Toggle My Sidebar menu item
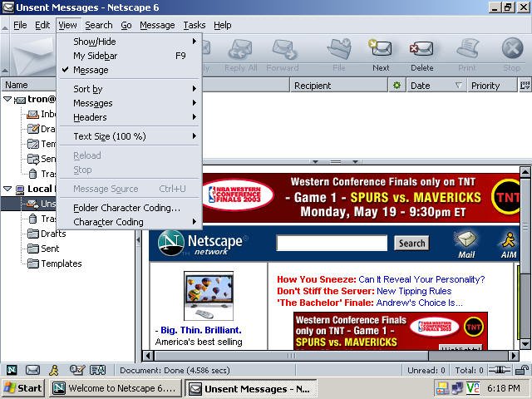 pyautogui.click(x=131, y=56)
